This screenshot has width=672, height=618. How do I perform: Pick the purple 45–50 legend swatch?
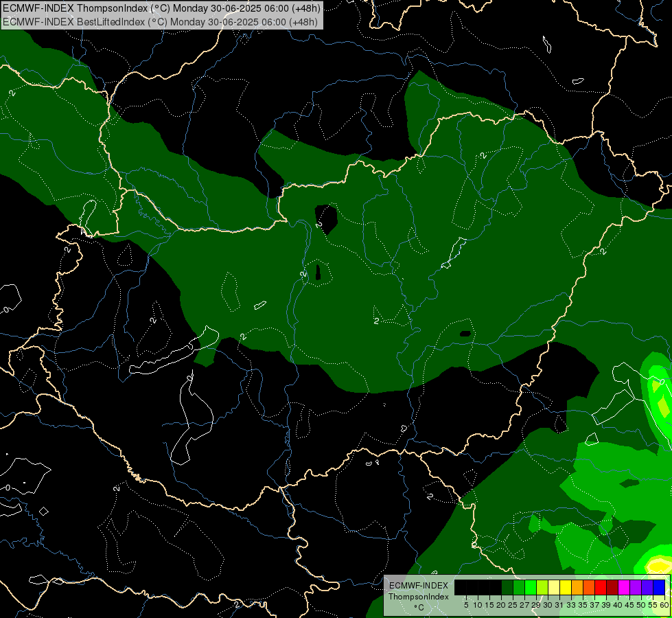pyautogui.click(x=636, y=587)
